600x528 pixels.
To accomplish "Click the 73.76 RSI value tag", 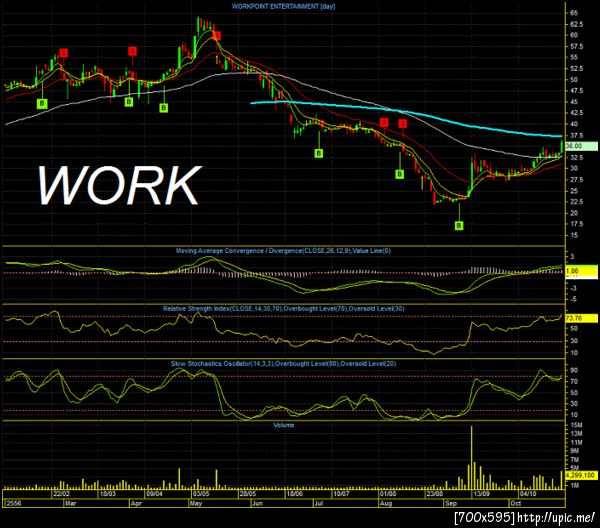I will 581,318.
